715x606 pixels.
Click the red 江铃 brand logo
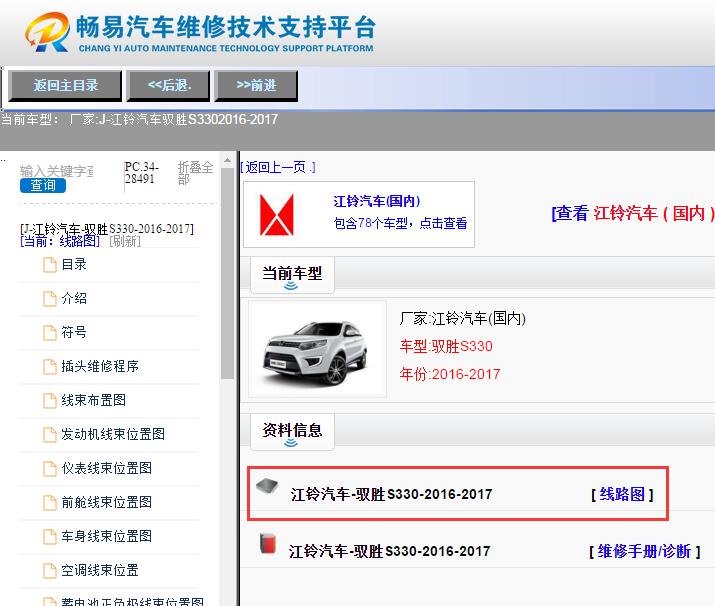click(x=276, y=215)
